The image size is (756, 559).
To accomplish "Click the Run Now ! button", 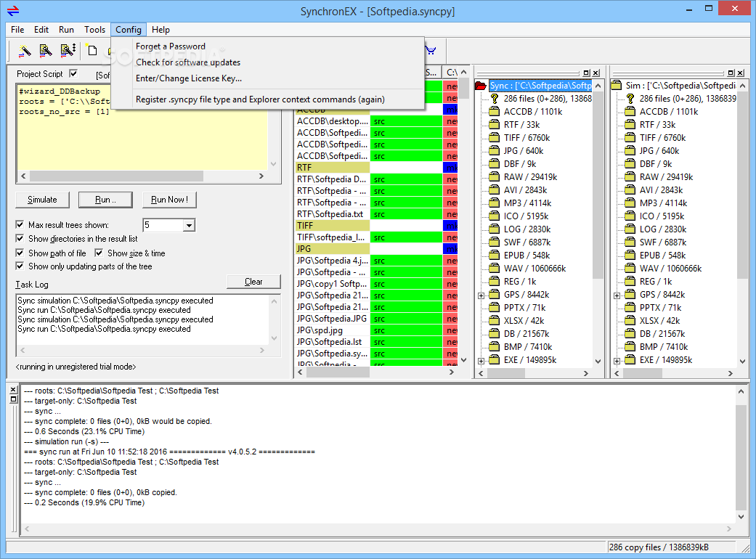I will [x=169, y=200].
